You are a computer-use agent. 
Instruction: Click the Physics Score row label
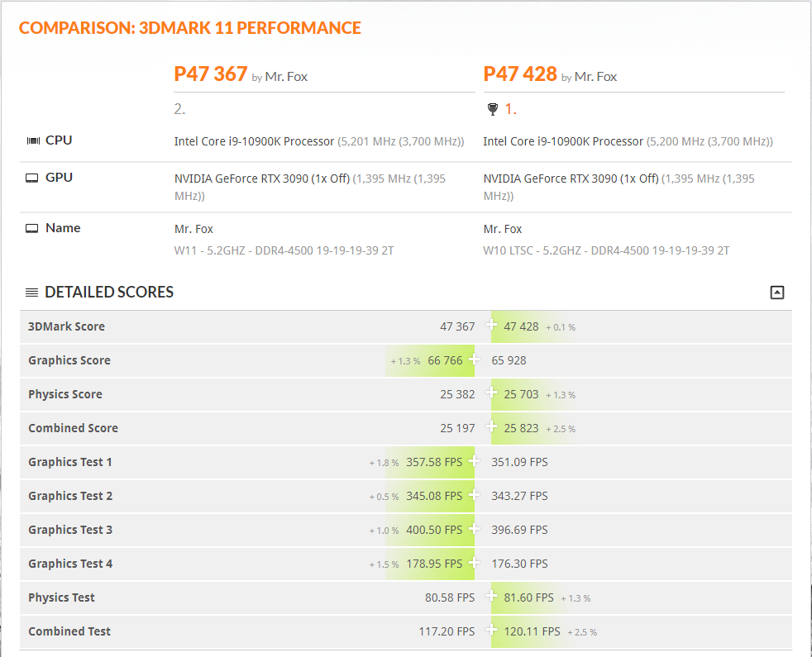[x=65, y=394]
